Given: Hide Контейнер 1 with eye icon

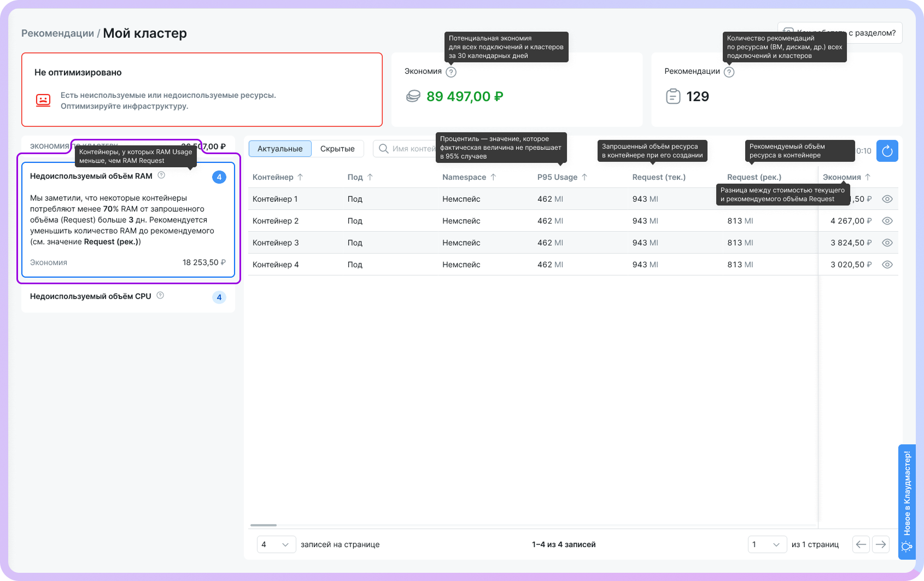Looking at the screenshot, I should pos(887,199).
